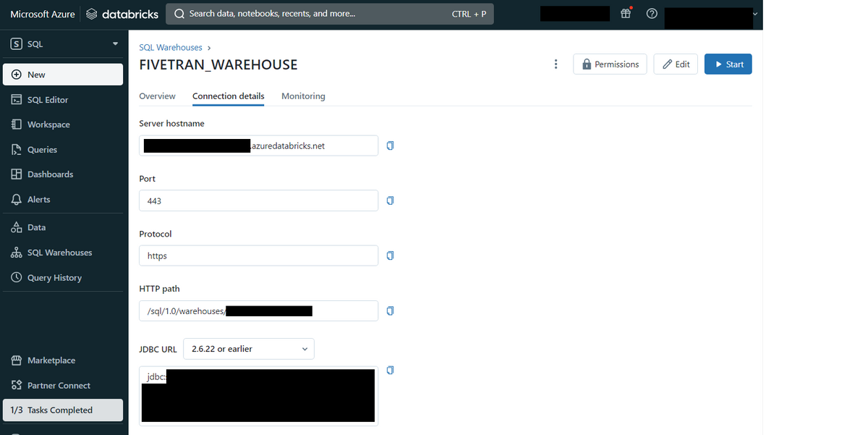Switch to the Monitoring tab

point(303,96)
